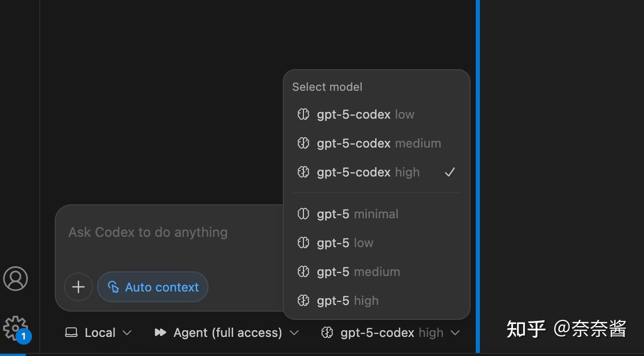Click the brain icon beside gpt-5 minimal

pyautogui.click(x=303, y=214)
